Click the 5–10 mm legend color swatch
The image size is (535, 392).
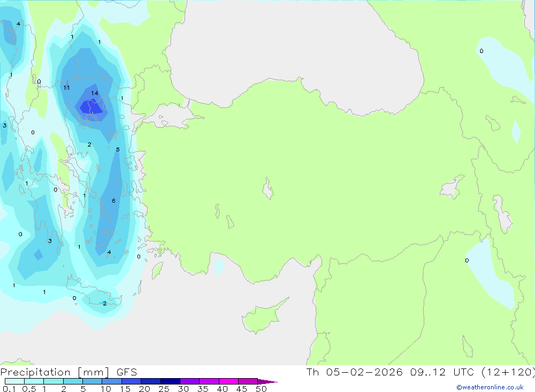pyautogui.click(x=93, y=381)
